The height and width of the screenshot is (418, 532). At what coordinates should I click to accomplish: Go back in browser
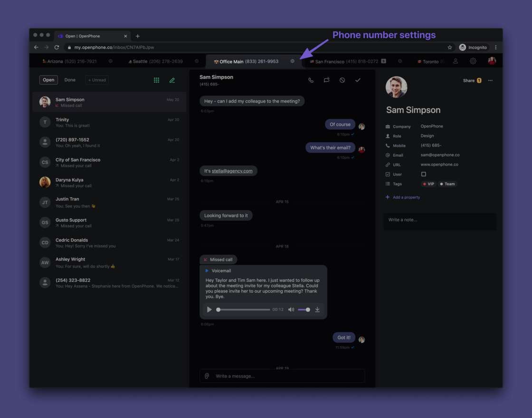(x=36, y=47)
